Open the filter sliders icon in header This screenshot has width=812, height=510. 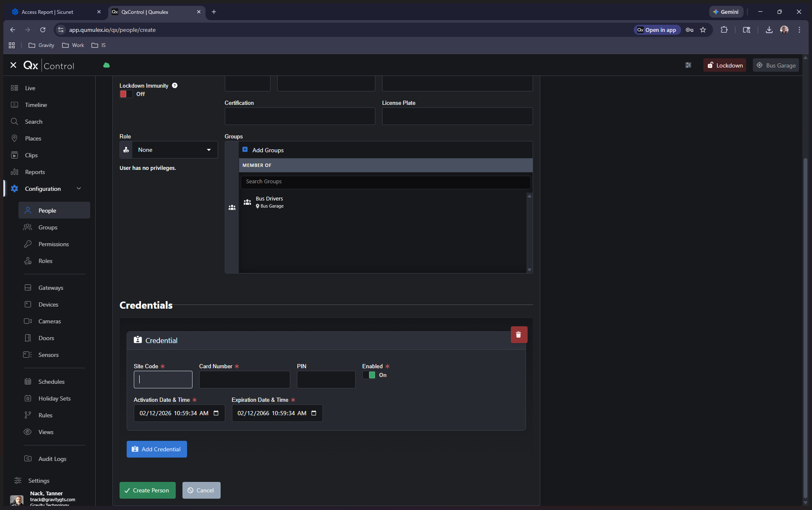coord(688,65)
